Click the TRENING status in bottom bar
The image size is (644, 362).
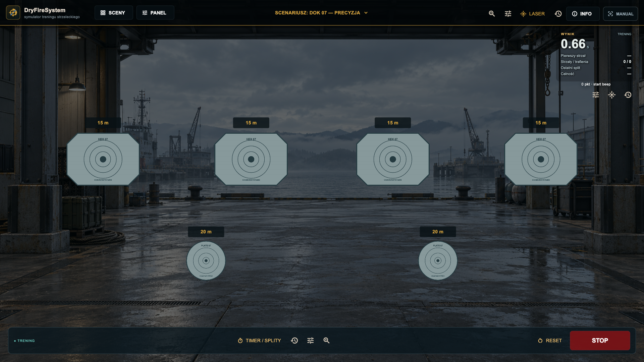(x=24, y=341)
